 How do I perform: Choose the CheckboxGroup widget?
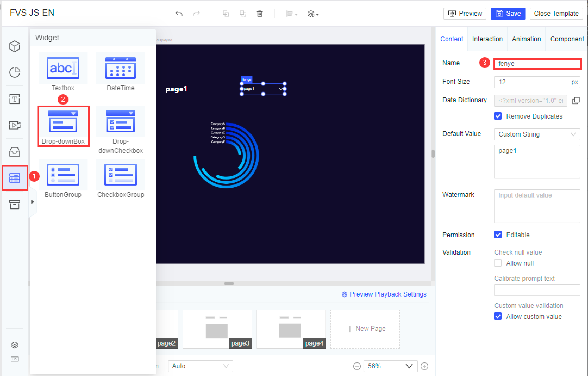121,179
